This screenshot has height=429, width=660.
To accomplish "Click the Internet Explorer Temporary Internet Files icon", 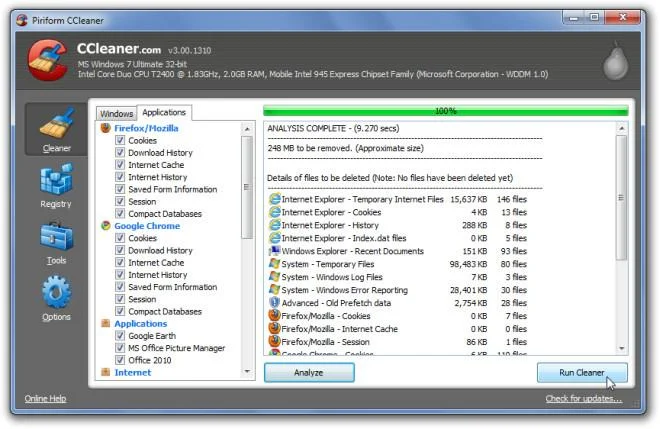I will pos(274,199).
